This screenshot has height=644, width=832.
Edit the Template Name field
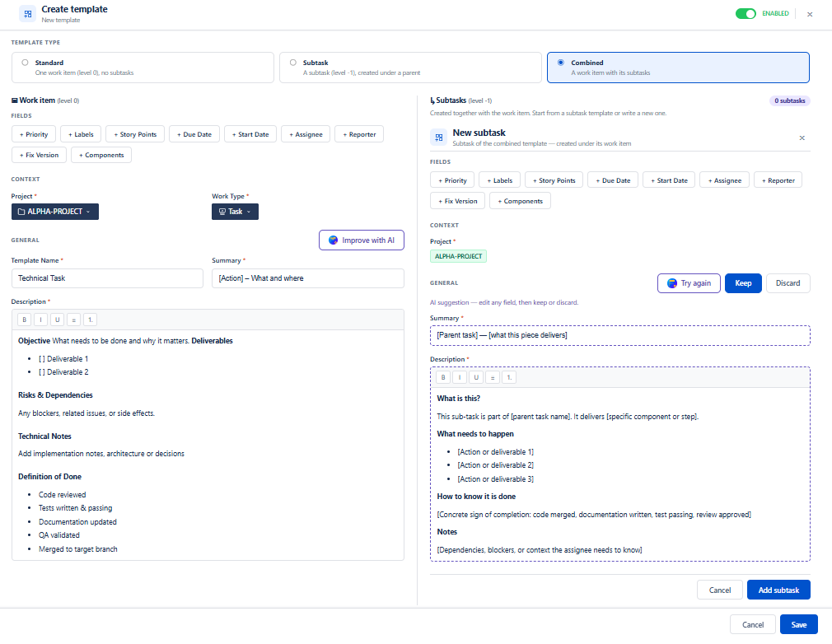click(x=107, y=278)
